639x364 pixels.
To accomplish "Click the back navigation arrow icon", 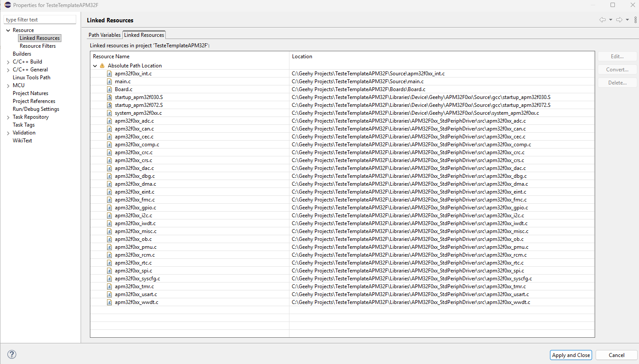I will [x=602, y=20].
